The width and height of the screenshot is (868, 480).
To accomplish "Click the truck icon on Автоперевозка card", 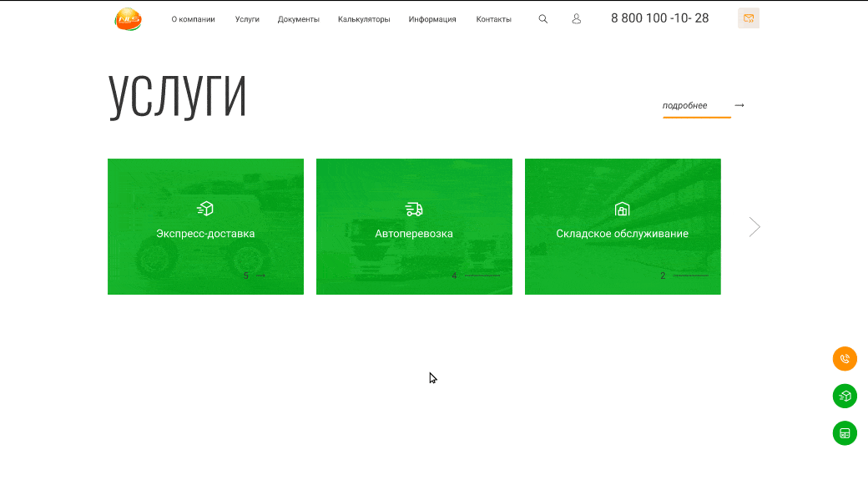I will (x=413, y=209).
